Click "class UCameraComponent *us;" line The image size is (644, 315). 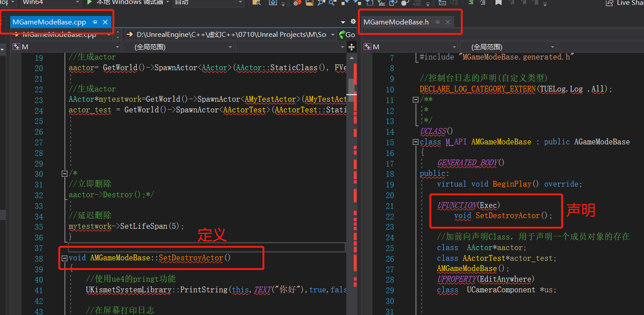click(497, 290)
